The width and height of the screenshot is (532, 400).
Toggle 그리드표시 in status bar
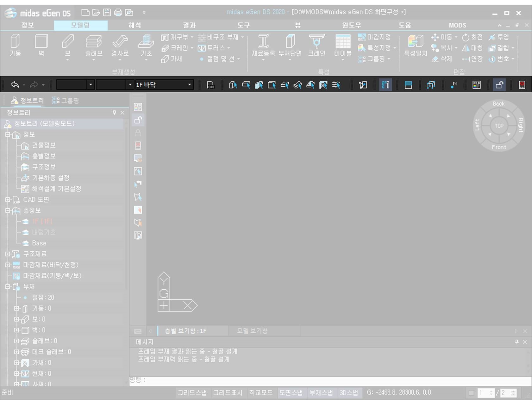click(228, 393)
